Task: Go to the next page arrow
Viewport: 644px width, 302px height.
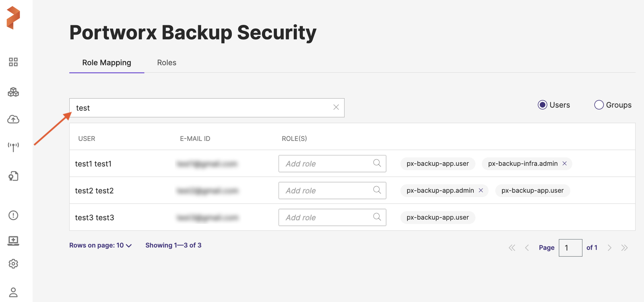Action: pyautogui.click(x=609, y=248)
